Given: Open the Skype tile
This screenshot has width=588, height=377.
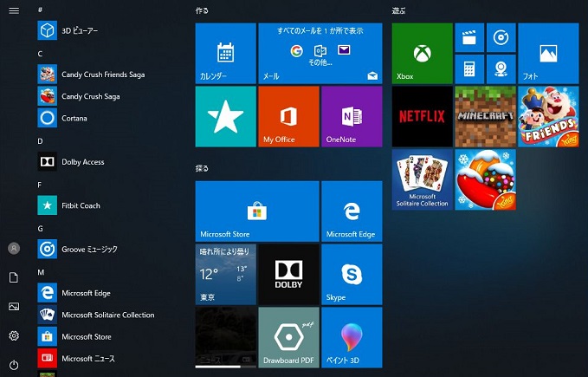Looking at the screenshot, I should coord(351,274).
